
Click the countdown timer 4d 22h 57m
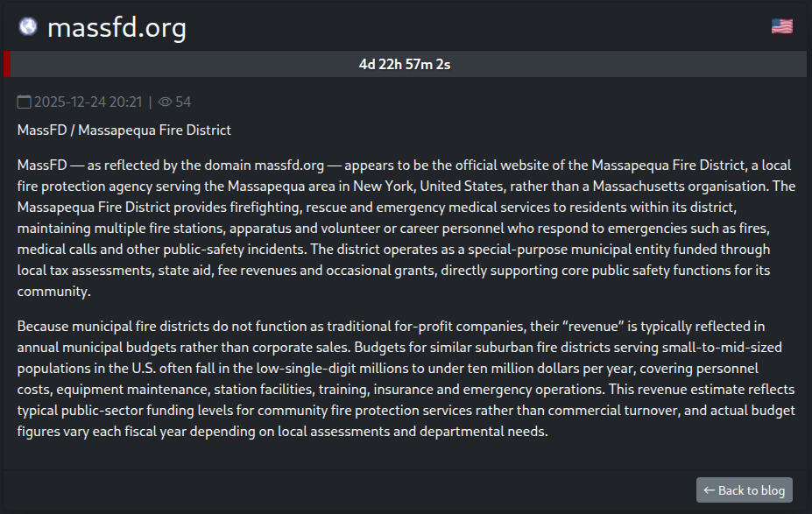coord(405,64)
